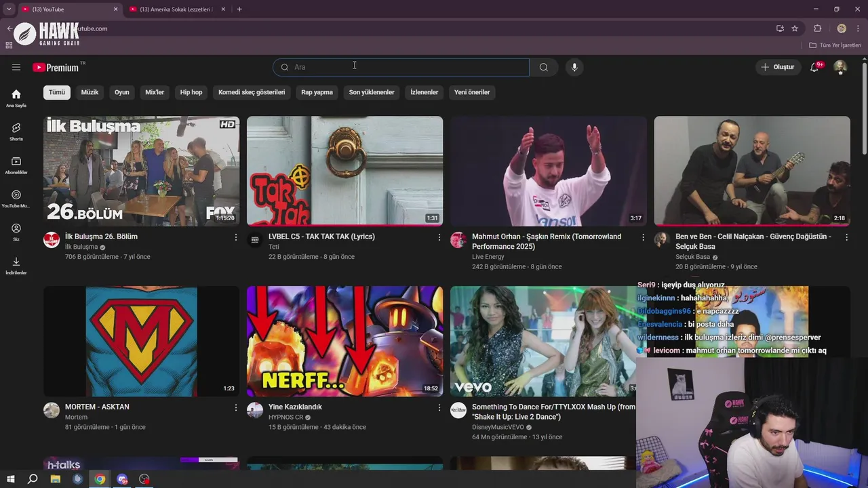Open the YouTube account avatar menu

coord(840,67)
